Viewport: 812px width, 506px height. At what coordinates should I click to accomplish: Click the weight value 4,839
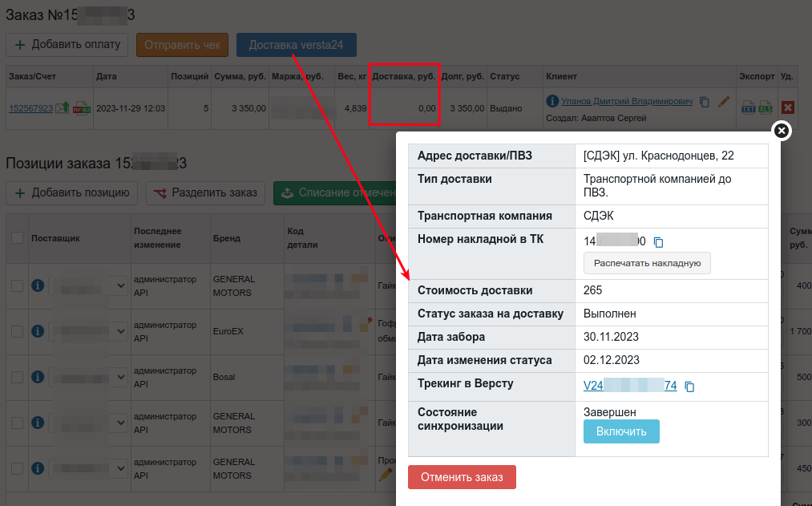pyautogui.click(x=355, y=108)
